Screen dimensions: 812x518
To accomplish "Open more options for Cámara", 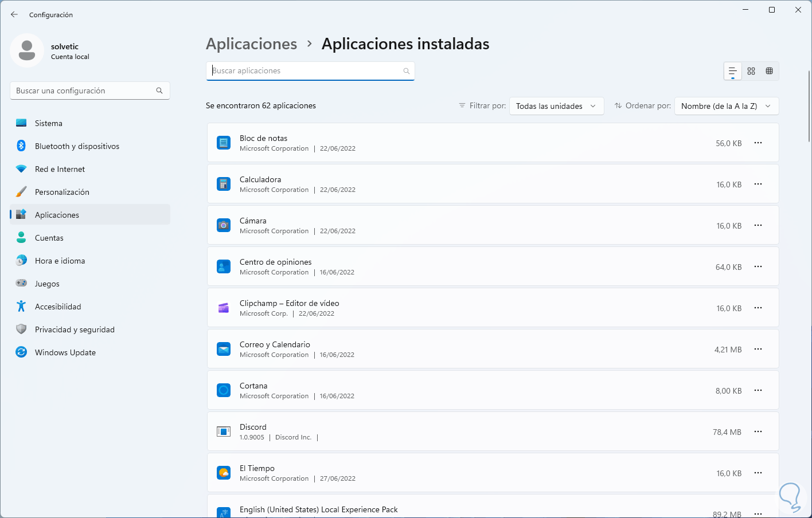I will coord(758,225).
